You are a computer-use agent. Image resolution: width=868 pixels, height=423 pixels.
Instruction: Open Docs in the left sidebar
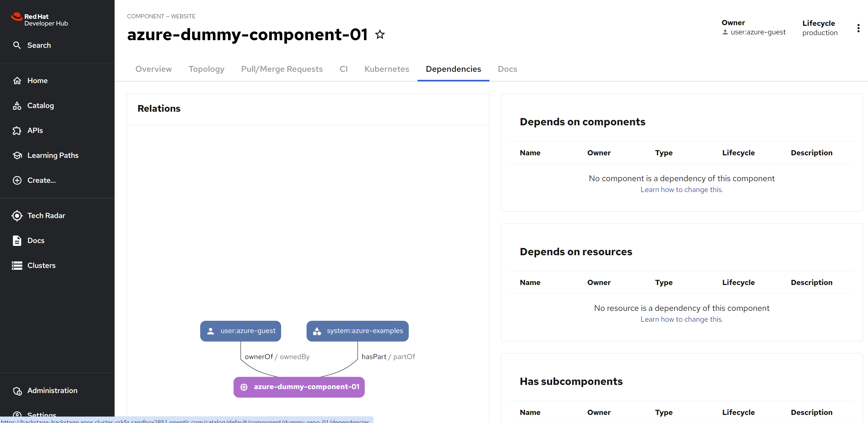[36, 240]
